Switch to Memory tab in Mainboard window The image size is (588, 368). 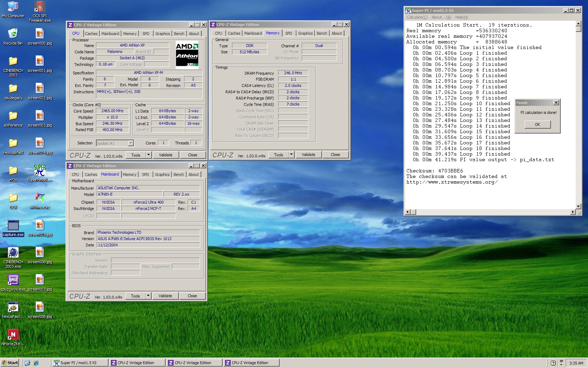point(129,175)
